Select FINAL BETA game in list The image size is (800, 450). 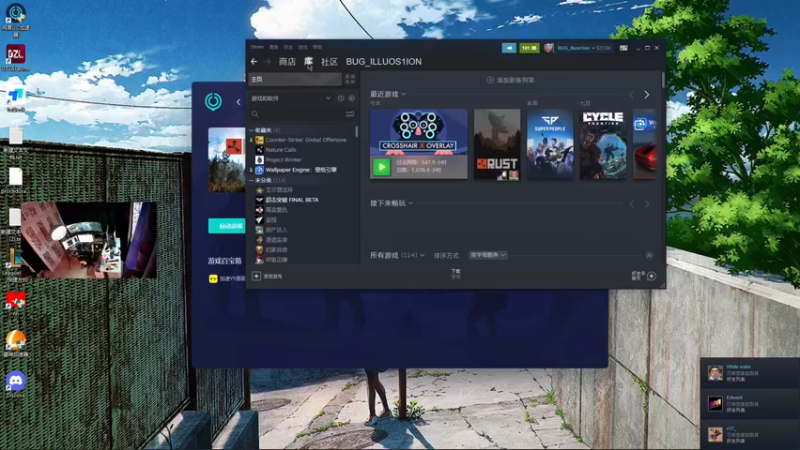click(292, 200)
